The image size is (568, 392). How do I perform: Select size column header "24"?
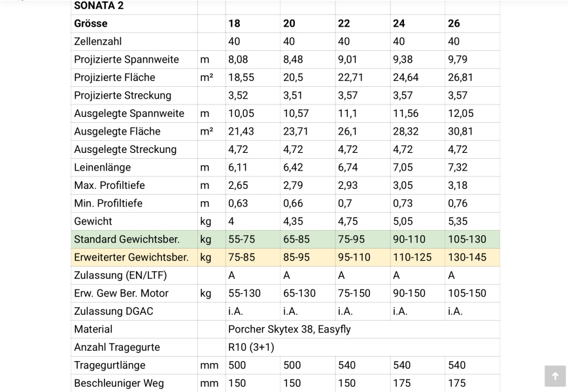pos(399,24)
